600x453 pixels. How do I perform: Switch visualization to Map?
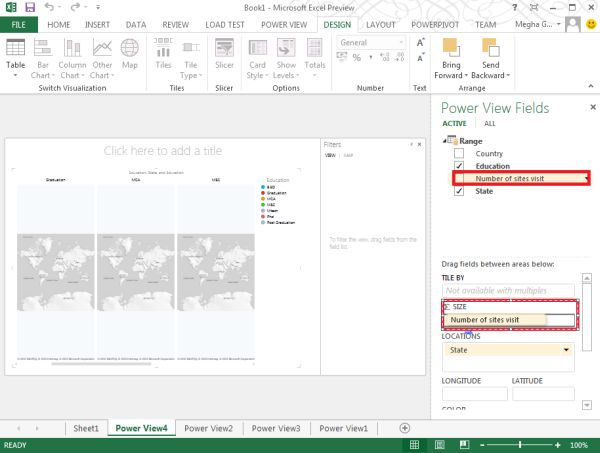129,54
